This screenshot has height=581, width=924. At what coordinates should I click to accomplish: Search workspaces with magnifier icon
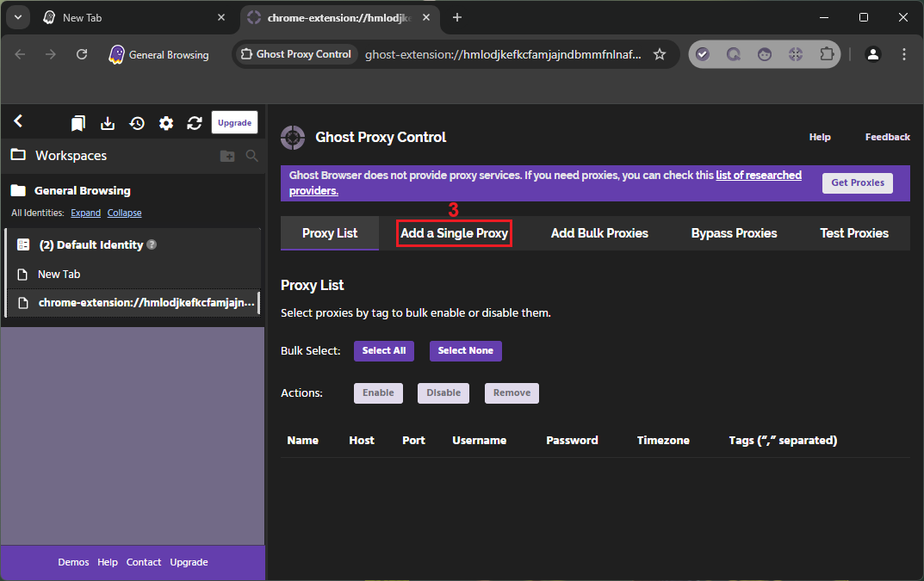coord(251,156)
